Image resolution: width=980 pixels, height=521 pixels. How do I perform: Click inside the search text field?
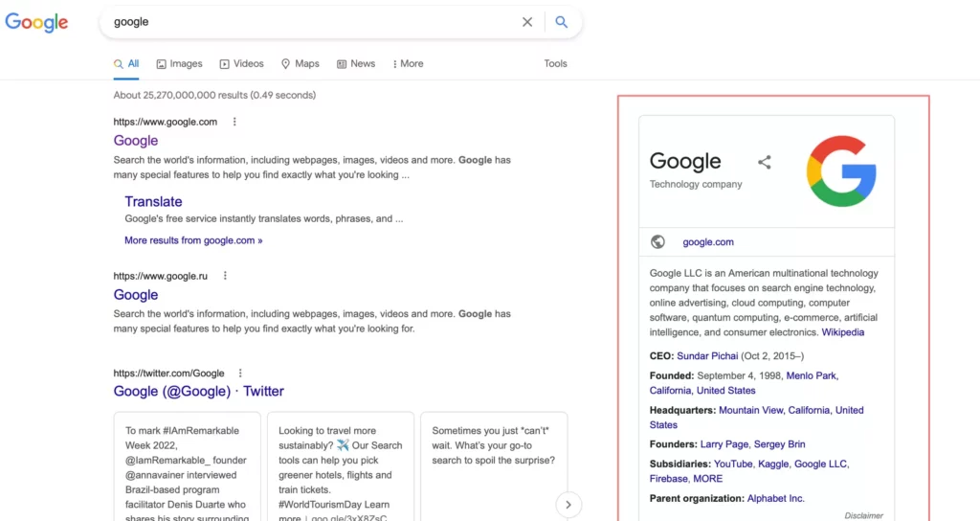pyautogui.click(x=313, y=22)
